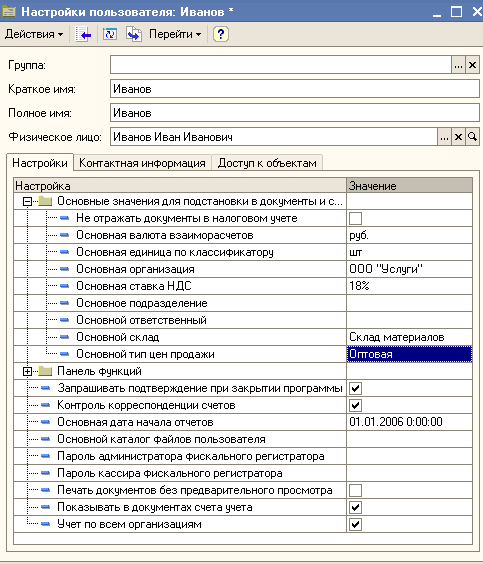The image size is (483, 564).
Task: Toggle Учет по всем организациям checkbox
Action: 355,524
